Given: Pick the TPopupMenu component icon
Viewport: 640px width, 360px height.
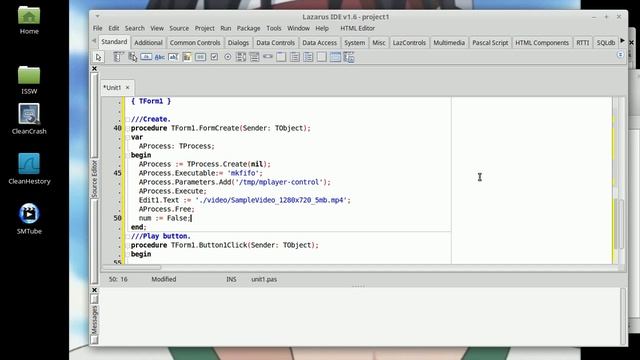Looking at the screenshot, I should point(133,57).
